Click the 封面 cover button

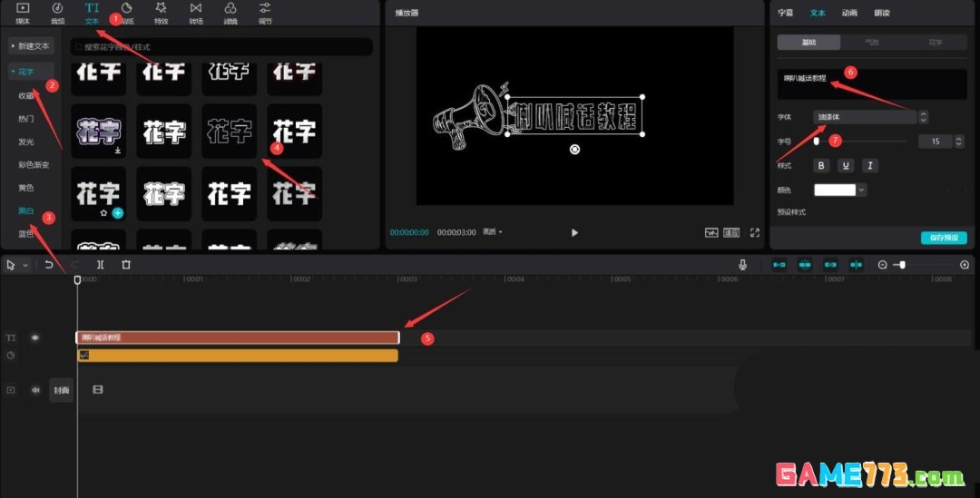click(62, 390)
